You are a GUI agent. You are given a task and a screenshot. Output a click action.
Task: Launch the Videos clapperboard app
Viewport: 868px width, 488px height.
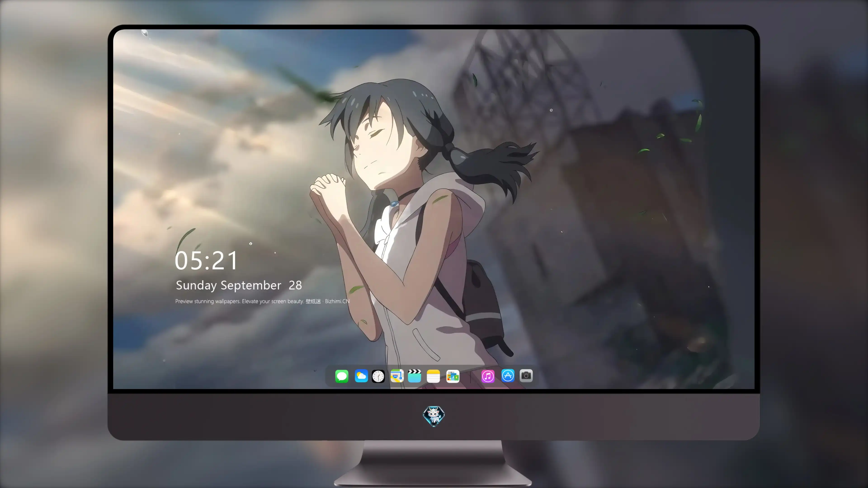pyautogui.click(x=415, y=376)
